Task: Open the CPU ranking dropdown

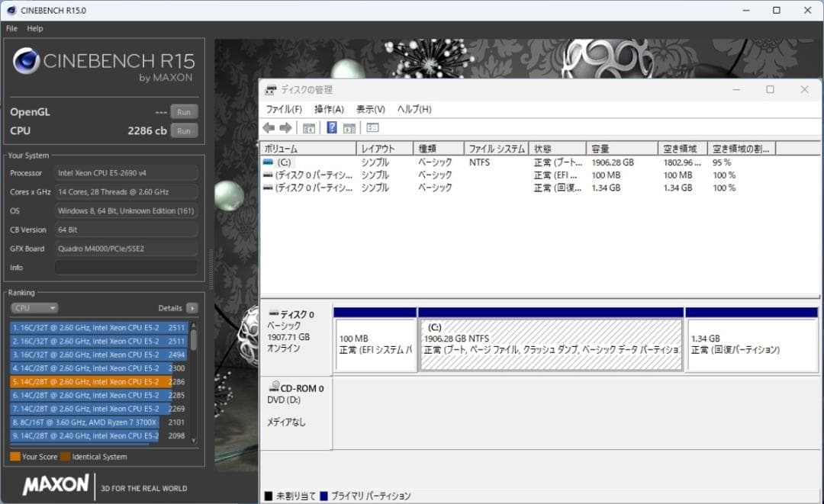Action: (x=34, y=307)
